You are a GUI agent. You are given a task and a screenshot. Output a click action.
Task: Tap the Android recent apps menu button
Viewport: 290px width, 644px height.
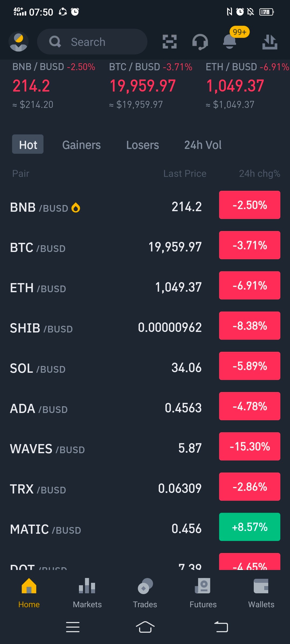(x=73, y=627)
